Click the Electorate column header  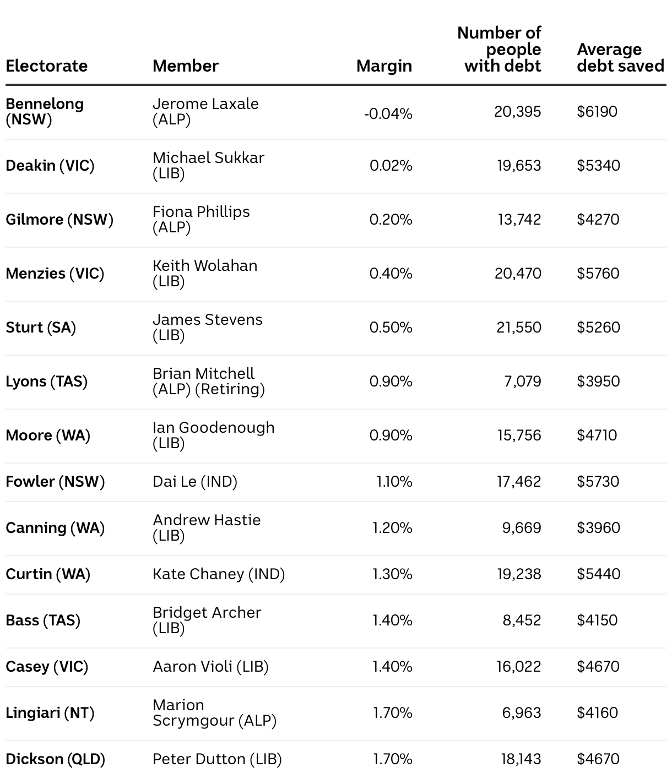(x=46, y=66)
